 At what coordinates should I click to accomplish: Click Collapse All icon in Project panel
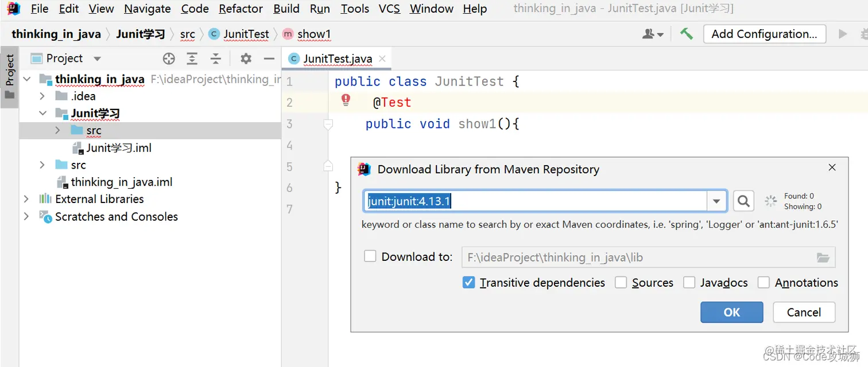click(215, 58)
